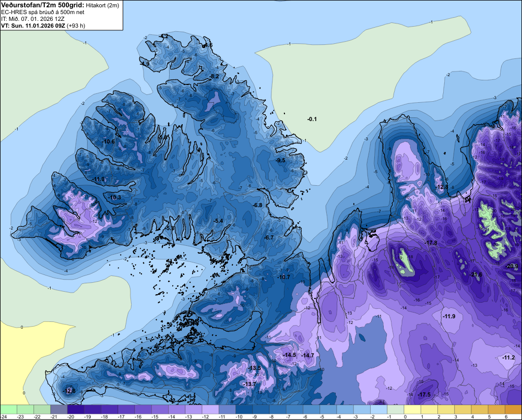The image size is (522, 420).
Task: Click the -15 tick label on legend
Action: click(155, 417)
